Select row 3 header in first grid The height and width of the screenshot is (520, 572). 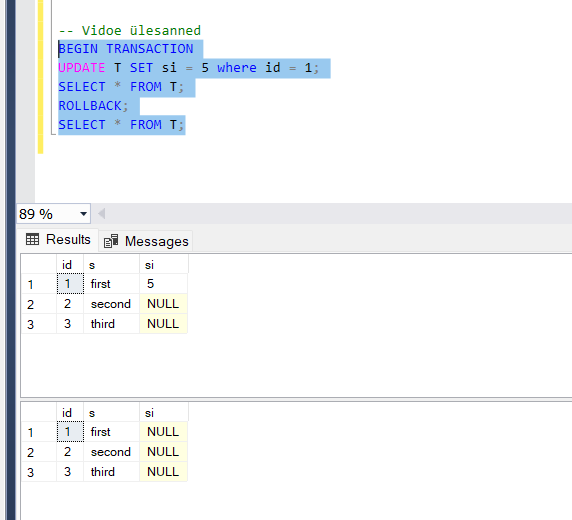[x=39, y=324]
